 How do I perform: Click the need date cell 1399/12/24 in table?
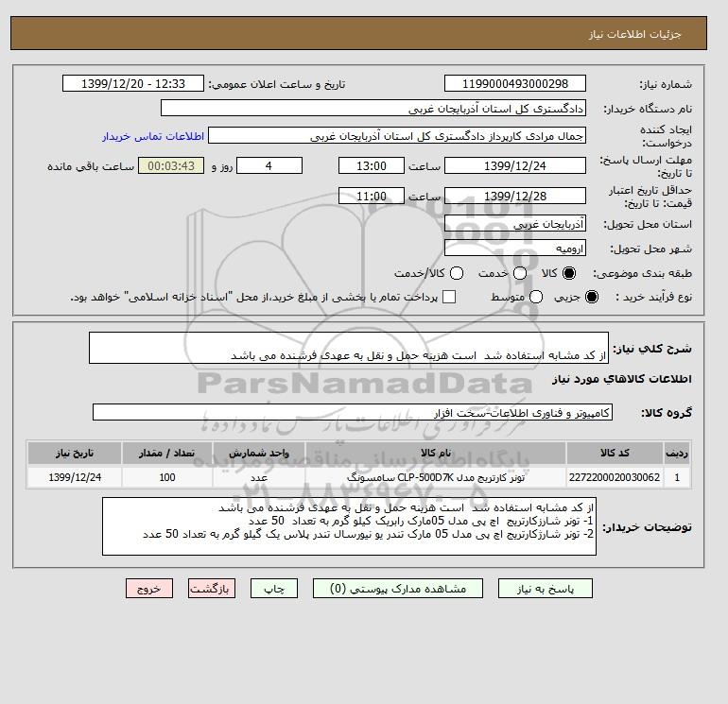click(x=75, y=477)
